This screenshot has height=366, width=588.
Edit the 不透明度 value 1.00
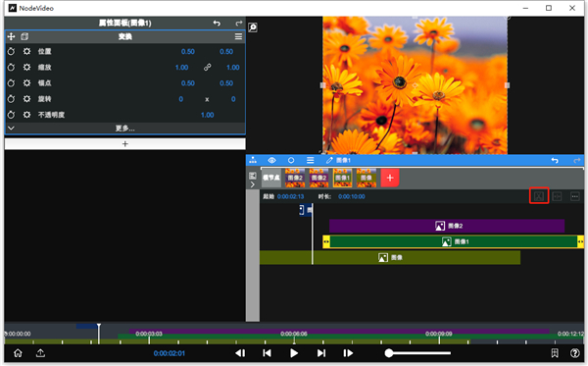[x=208, y=115]
